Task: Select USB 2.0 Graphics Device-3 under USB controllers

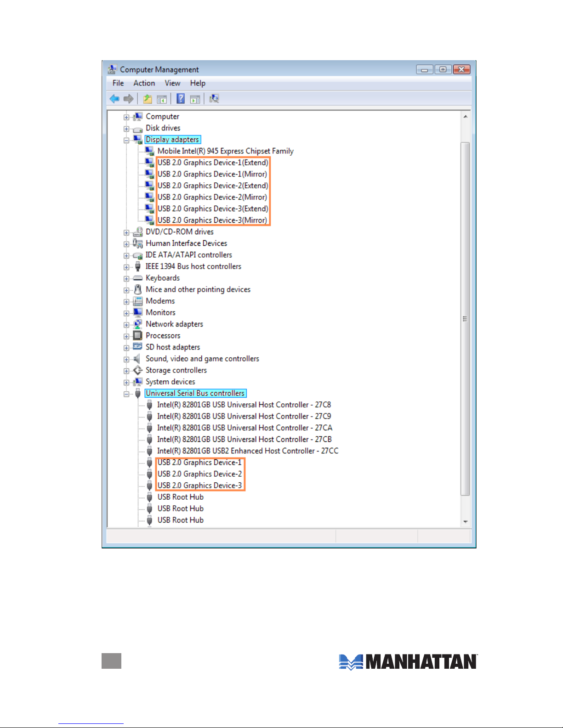Action: click(x=199, y=485)
